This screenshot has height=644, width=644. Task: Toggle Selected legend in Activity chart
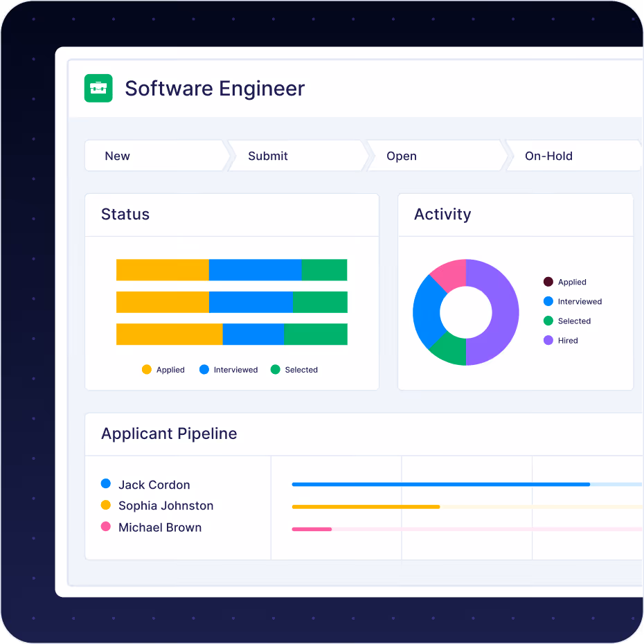pyautogui.click(x=566, y=321)
